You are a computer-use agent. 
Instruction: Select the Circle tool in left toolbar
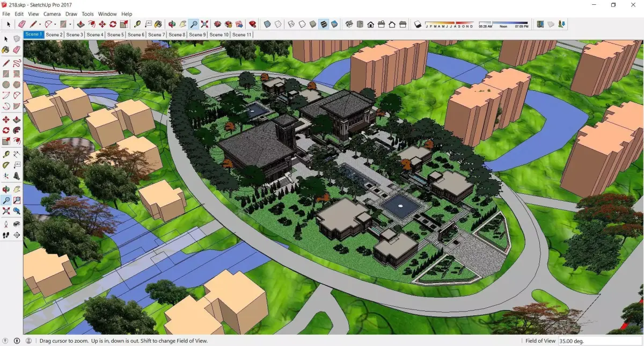[x=6, y=84]
